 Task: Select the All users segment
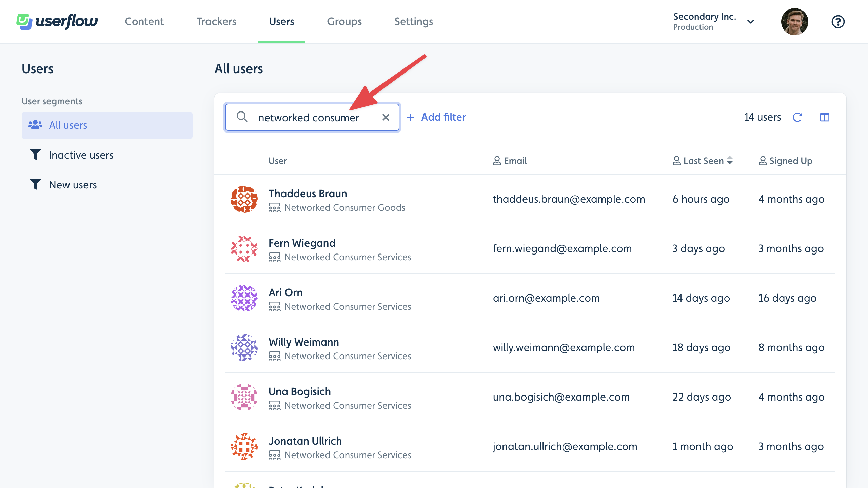point(107,125)
